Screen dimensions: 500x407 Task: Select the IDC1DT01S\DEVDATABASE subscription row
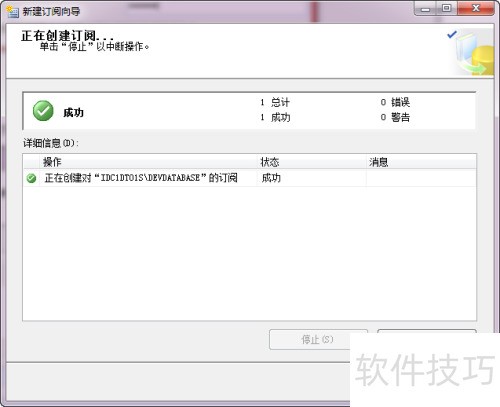(x=249, y=178)
